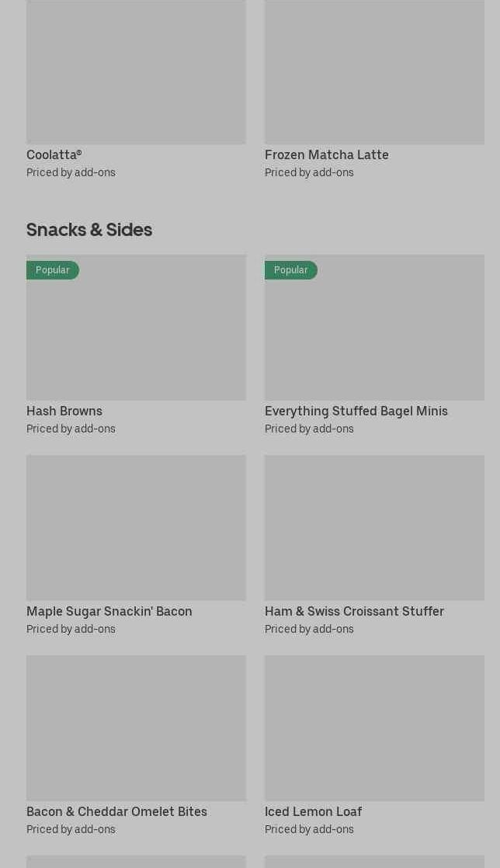Click the Frozen Matcha Latte photo
This screenshot has width=500, height=868.
click(374, 71)
